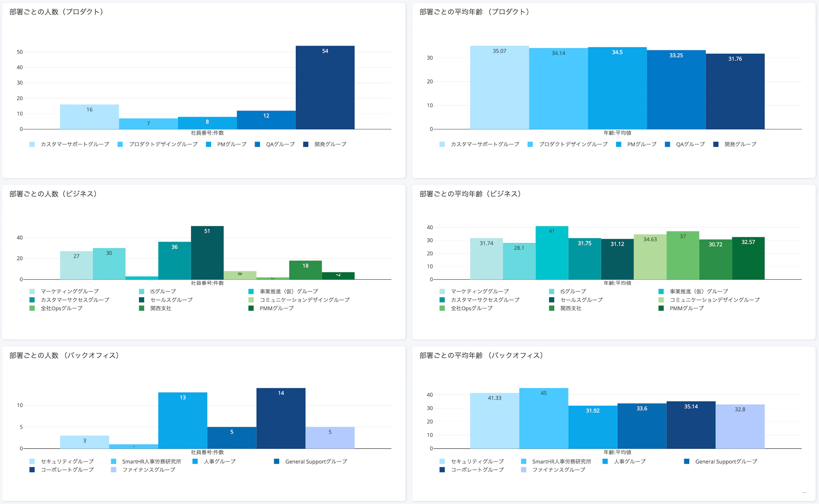Hide PMMグループ series in business average age chart

click(687, 308)
